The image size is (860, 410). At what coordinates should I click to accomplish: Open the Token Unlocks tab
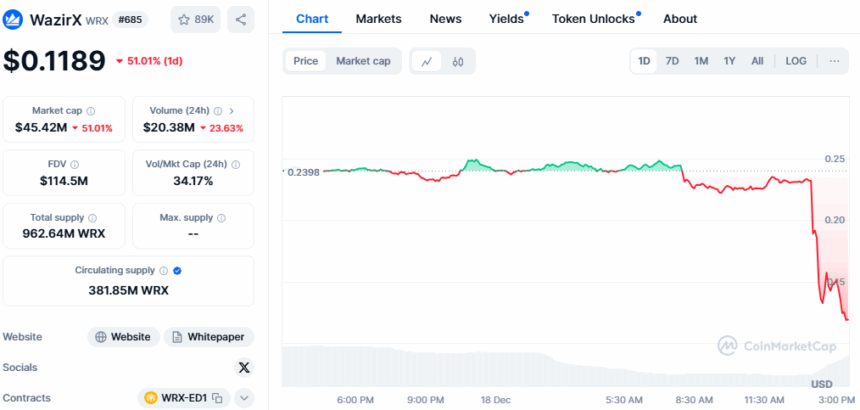pos(593,19)
